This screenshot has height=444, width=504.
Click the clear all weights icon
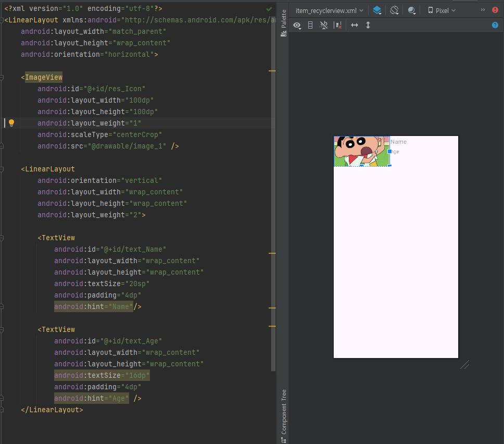(337, 25)
